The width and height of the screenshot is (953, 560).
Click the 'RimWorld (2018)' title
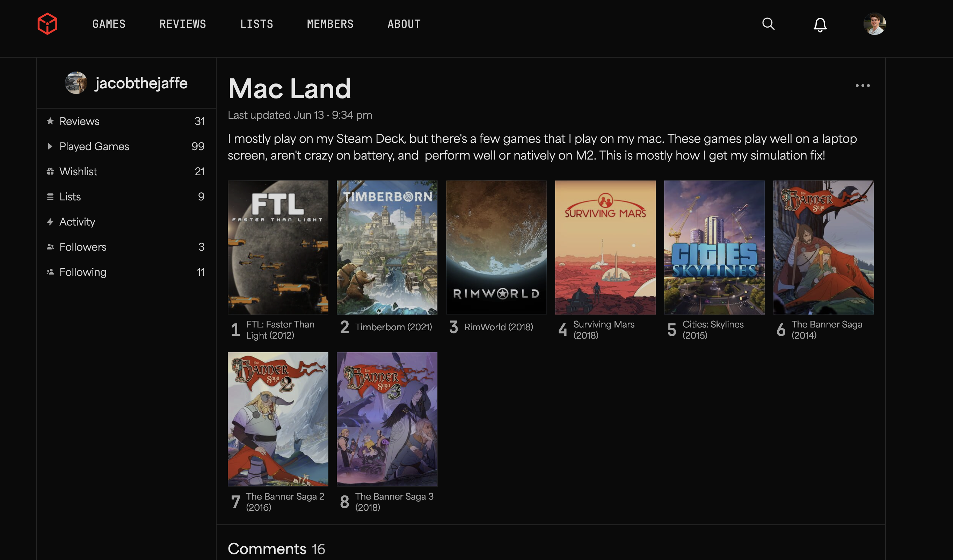click(499, 327)
